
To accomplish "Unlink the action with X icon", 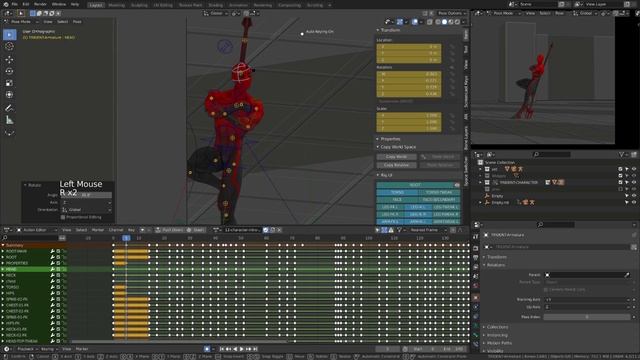I will [x=280, y=230].
